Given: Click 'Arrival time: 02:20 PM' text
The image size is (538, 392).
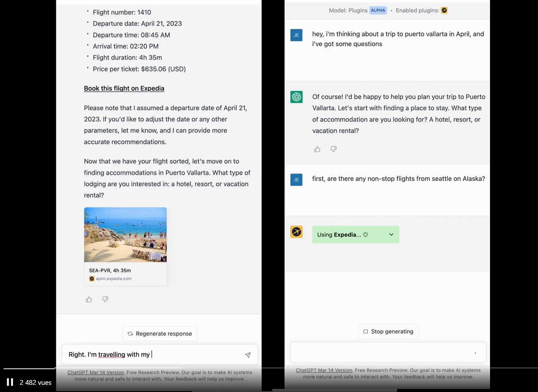Looking at the screenshot, I should tap(126, 46).
